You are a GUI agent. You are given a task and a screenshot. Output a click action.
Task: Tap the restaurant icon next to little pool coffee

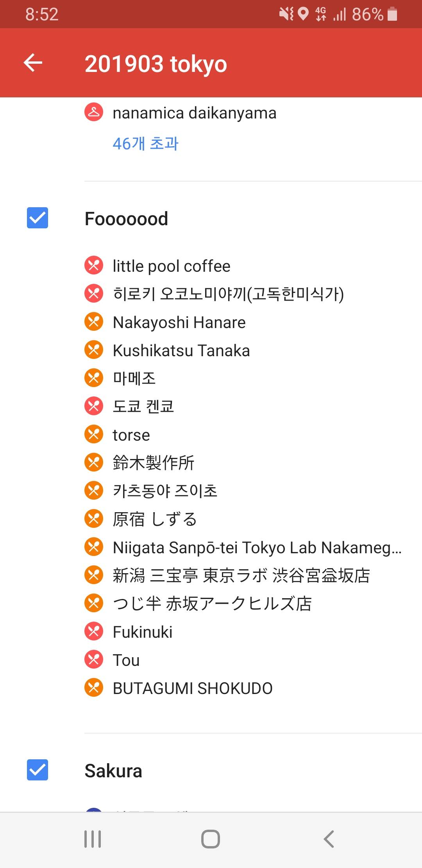click(94, 265)
